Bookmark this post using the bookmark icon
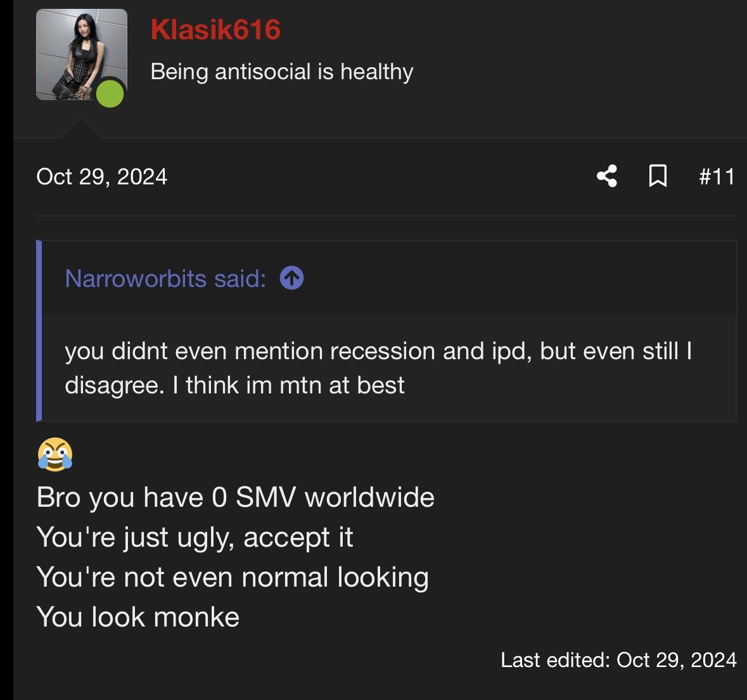Viewport: 747px width, 700px height. click(658, 176)
